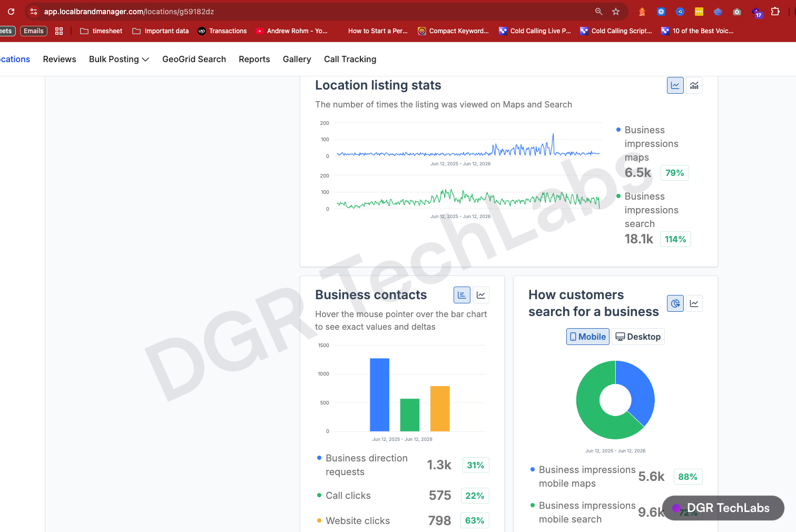Click the 114% search impressions change badge
The height and width of the screenshot is (532, 796).
tap(675, 239)
